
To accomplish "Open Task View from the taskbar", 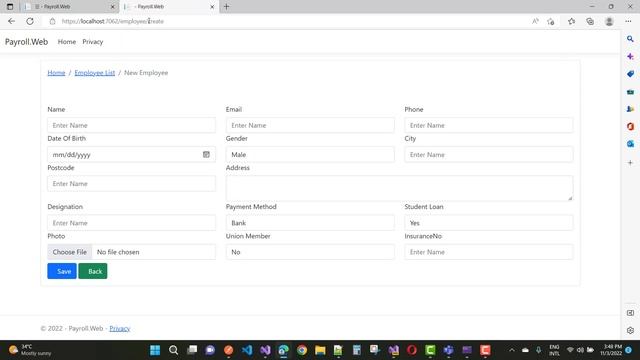I will 192,350.
